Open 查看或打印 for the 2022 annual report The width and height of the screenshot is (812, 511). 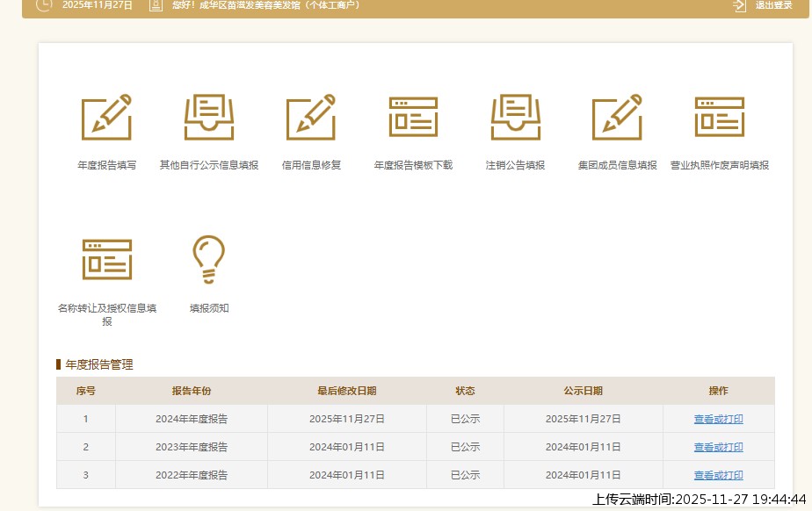[x=718, y=475]
